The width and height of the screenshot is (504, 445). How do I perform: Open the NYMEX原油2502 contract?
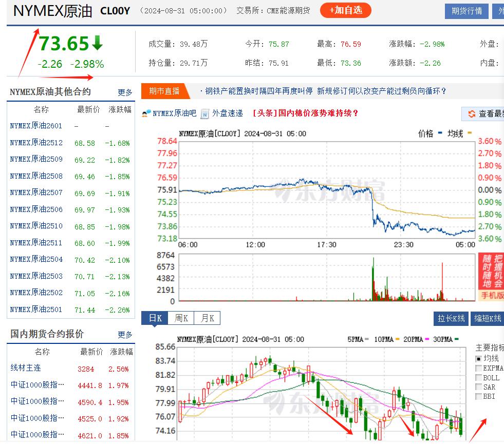point(36,293)
